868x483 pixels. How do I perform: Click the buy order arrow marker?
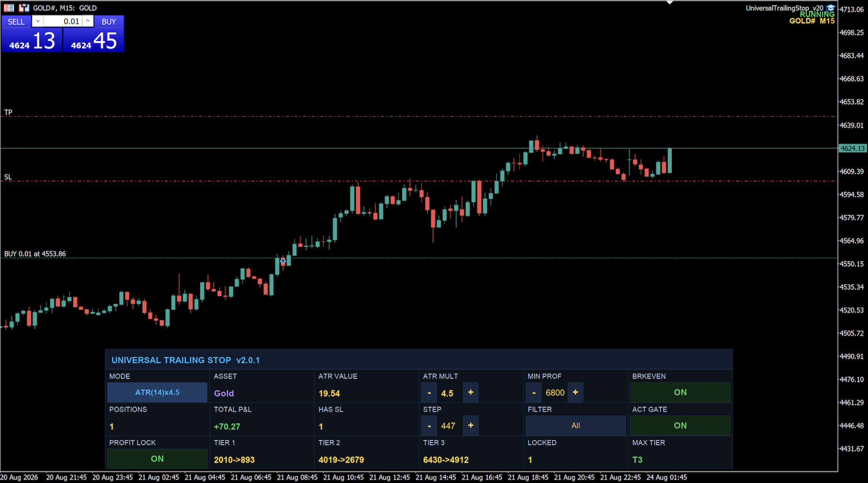(283, 261)
